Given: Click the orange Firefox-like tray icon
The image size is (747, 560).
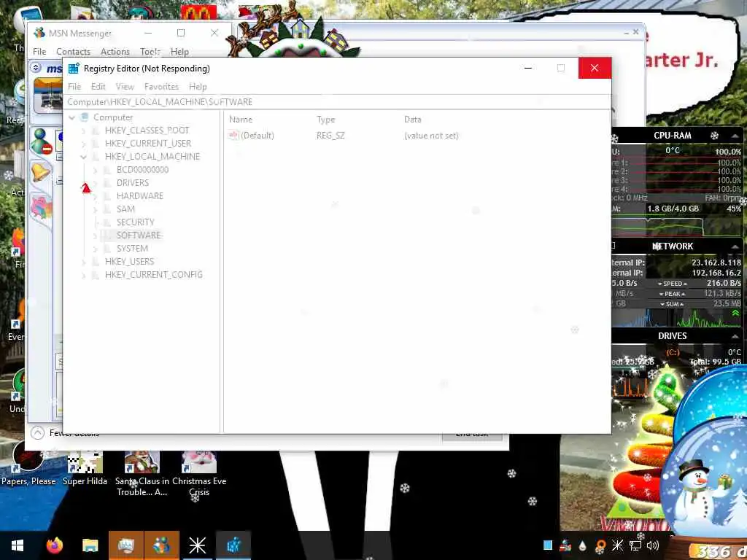Looking at the screenshot, I should coord(600,546).
